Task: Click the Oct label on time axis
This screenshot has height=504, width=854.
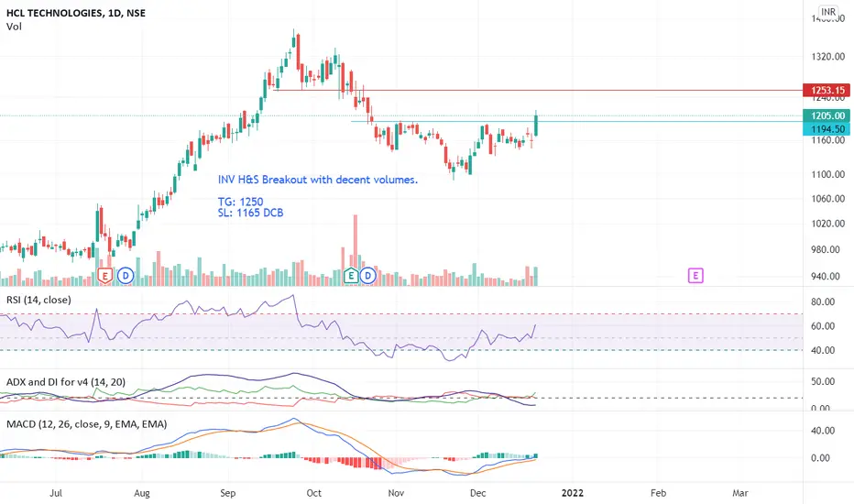Action: click(x=313, y=493)
